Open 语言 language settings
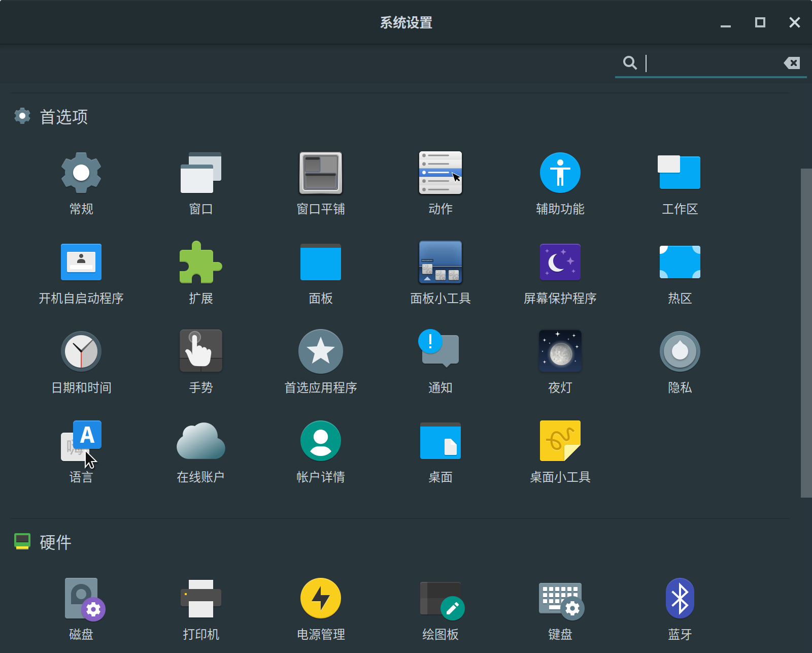 81,441
